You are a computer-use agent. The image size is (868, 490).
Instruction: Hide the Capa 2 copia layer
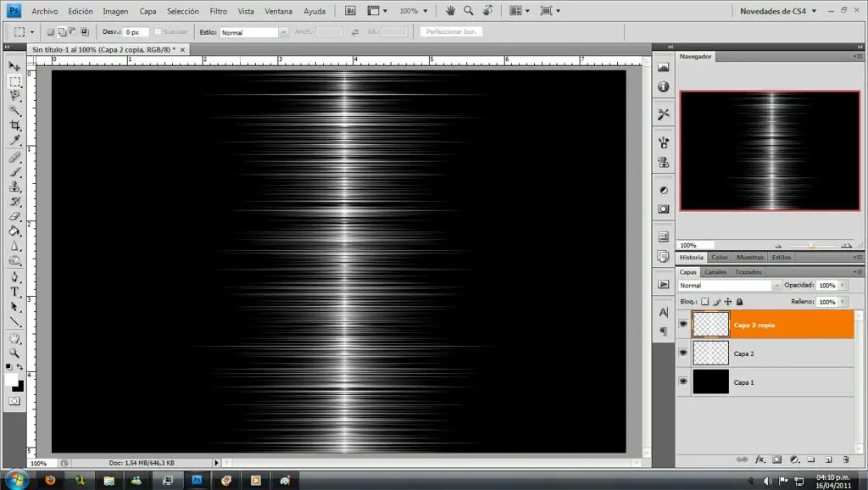tap(683, 324)
